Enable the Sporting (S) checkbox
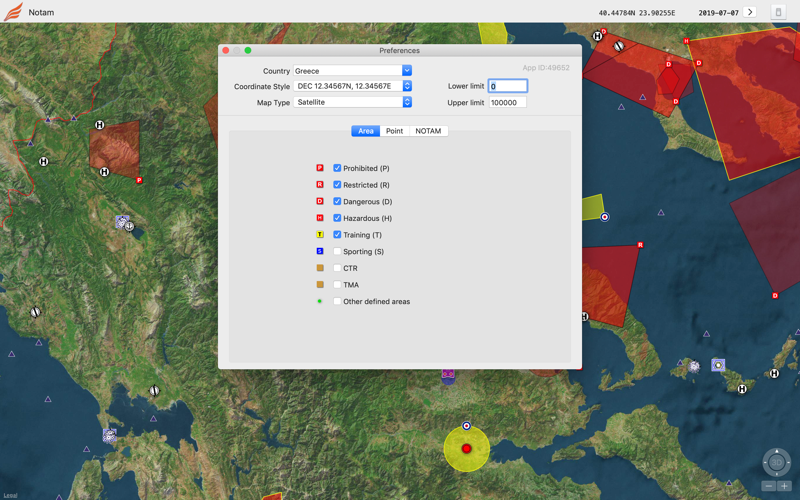Viewport: 800px width, 500px height. [x=337, y=252]
